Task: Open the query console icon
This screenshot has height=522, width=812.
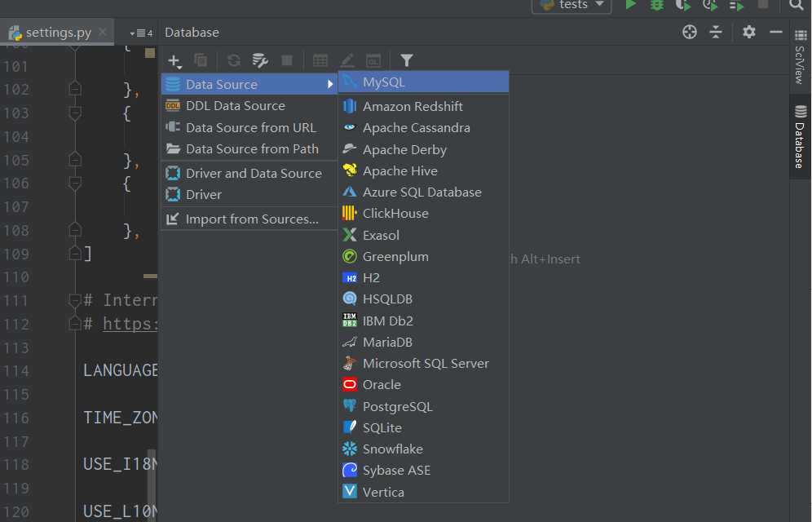Action: (x=373, y=60)
